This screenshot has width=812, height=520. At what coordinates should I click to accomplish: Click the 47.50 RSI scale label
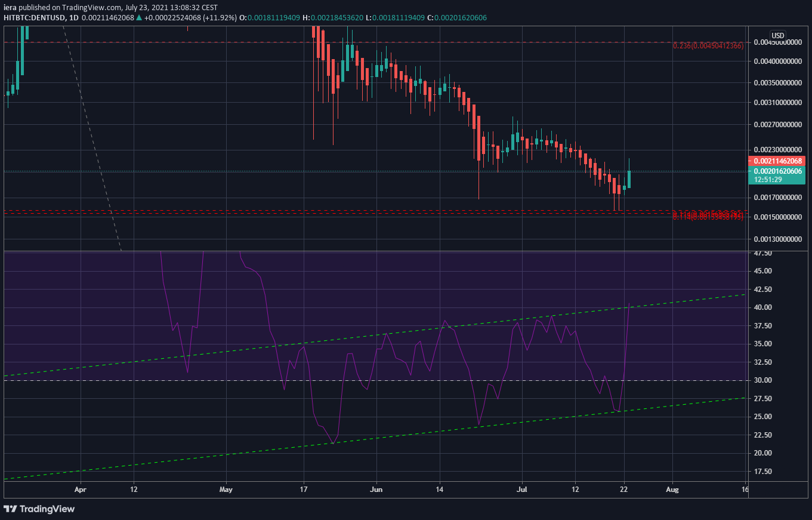762,253
